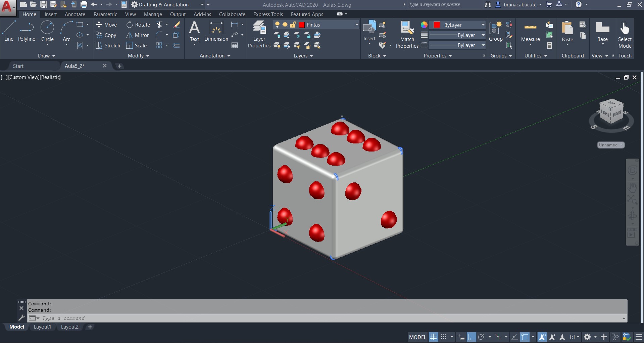
Task: Select the Trim scissors tool
Action: coord(159,25)
